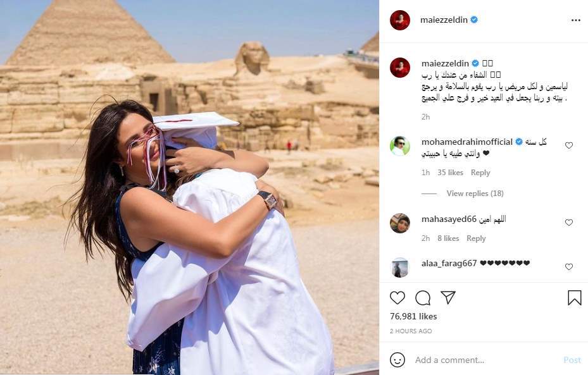Open mahasayed66's profile avatar
This screenshot has height=375, width=588.
point(400,223)
